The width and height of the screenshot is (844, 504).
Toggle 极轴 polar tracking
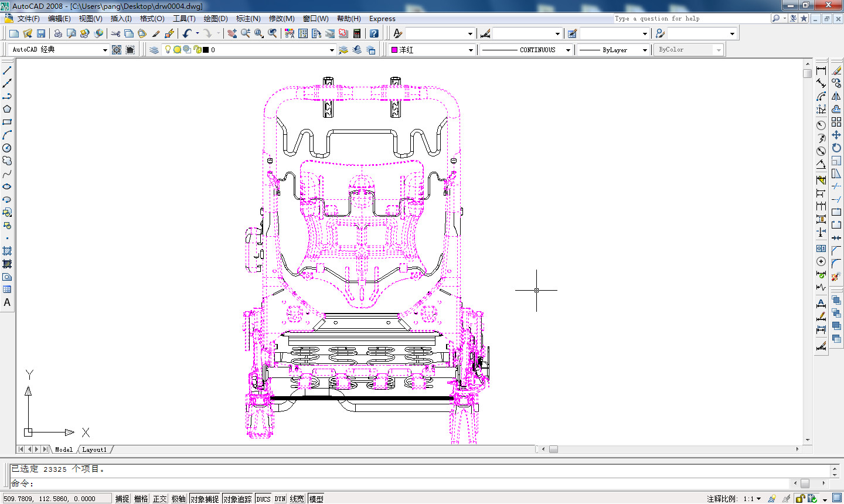click(178, 499)
